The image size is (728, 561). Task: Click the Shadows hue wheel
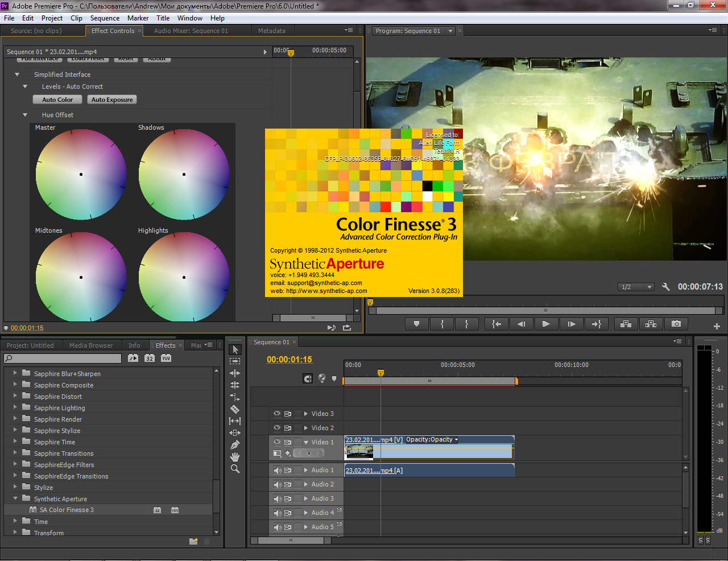[x=184, y=175]
